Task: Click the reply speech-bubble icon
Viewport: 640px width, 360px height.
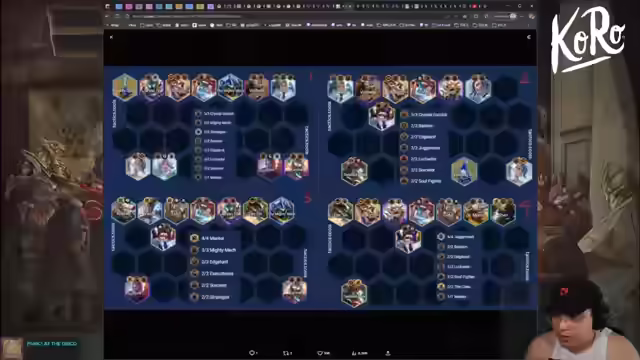Action: (253, 353)
